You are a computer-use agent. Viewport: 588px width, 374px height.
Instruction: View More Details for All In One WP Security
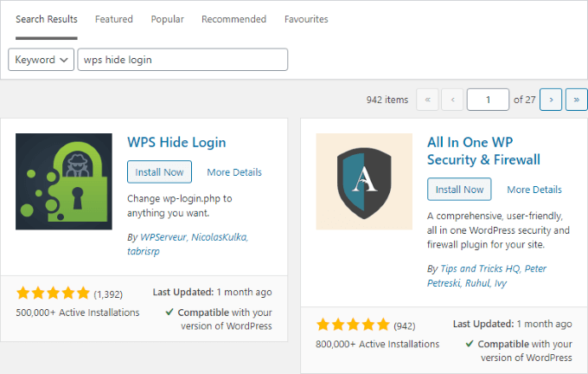click(x=534, y=190)
